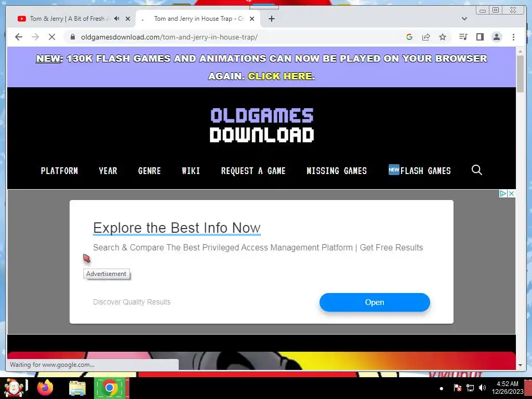The width and height of the screenshot is (532, 399).
Task: Click the padlock site info icon
Action: [73, 37]
